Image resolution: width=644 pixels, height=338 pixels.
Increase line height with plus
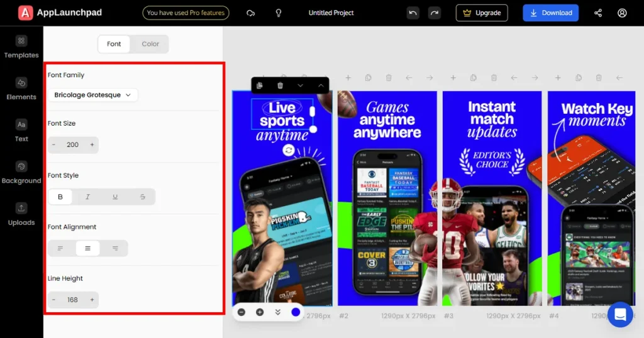tap(92, 300)
